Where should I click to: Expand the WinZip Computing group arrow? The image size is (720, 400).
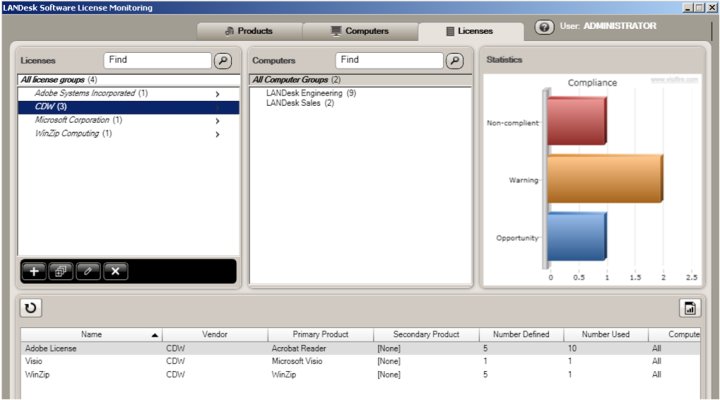(217, 134)
